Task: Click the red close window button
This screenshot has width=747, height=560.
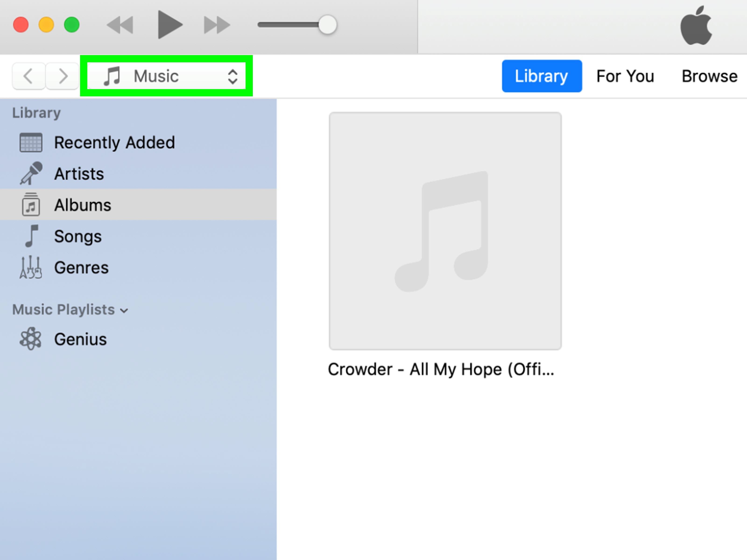Action: coord(21,25)
